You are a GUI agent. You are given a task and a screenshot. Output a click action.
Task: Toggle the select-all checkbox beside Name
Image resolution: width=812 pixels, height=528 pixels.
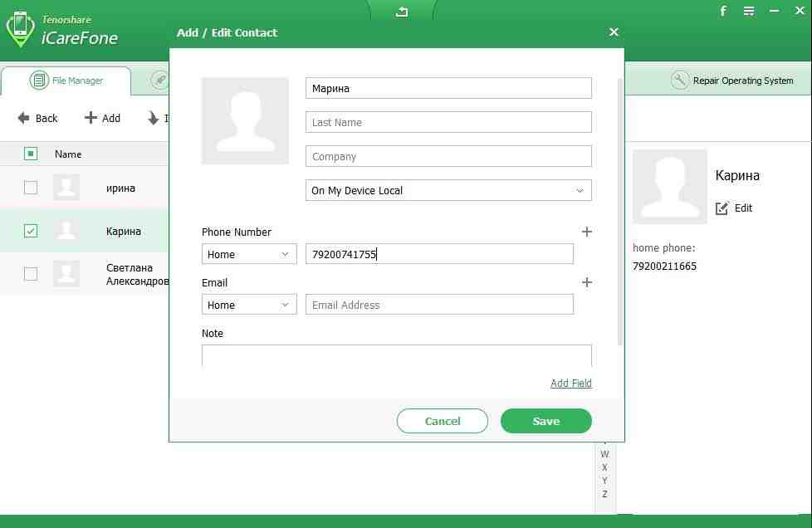point(31,154)
